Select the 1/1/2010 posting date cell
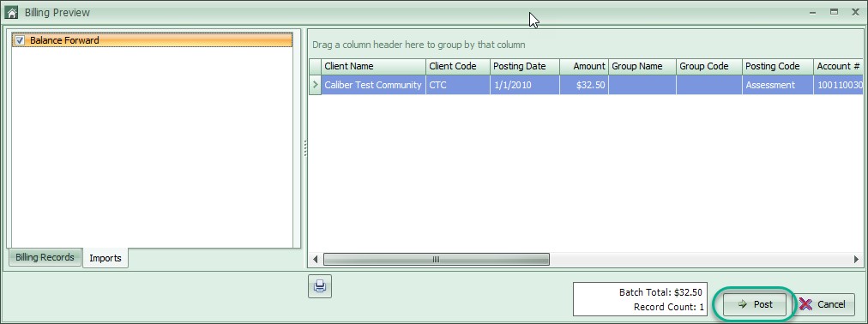The width and height of the screenshot is (868, 324). point(525,85)
